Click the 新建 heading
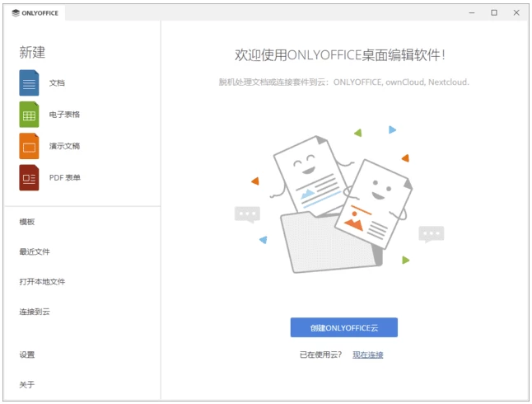 [x=32, y=52]
